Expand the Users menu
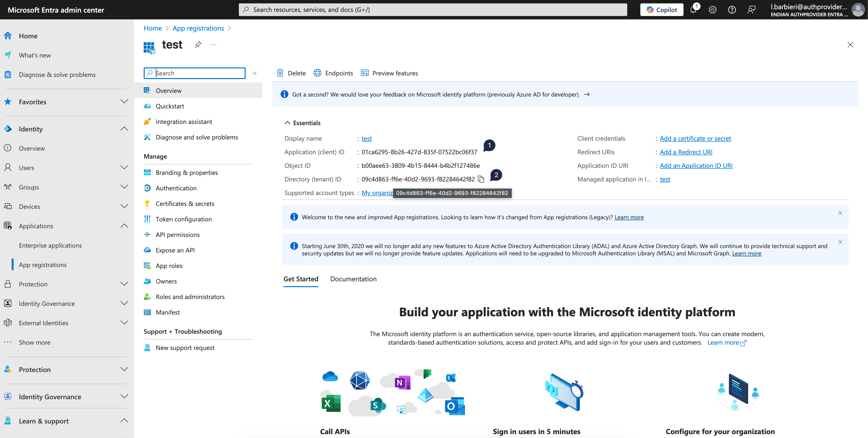This screenshot has height=438, width=868. coord(124,168)
